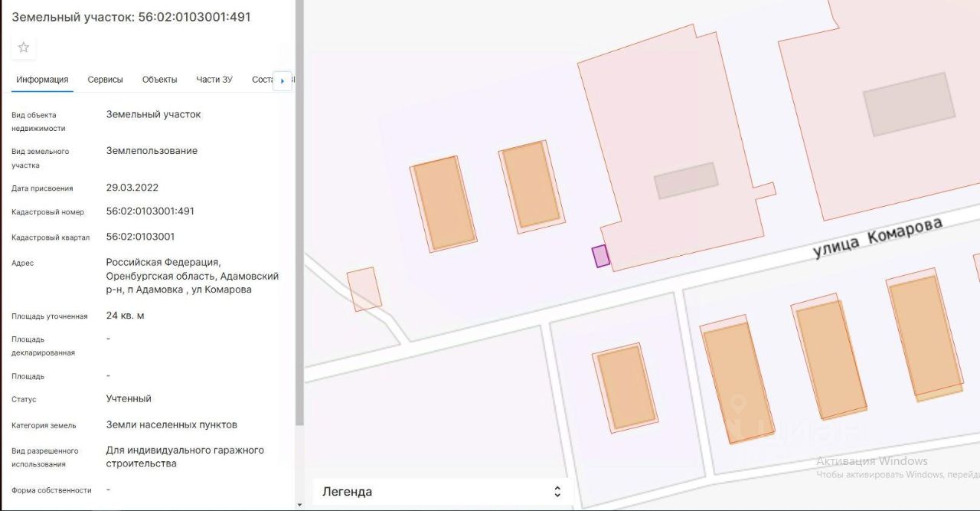Click the Вид земельного участка label
The image size is (980, 511).
click(40, 159)
